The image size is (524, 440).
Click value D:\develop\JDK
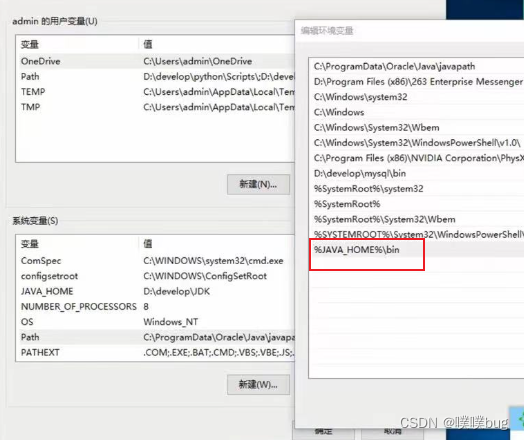click(176, 292)
